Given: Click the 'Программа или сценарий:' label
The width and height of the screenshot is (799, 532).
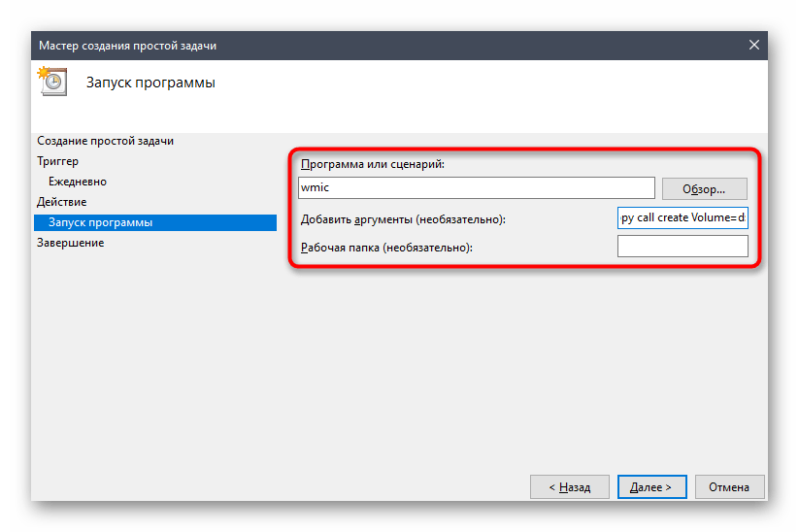Looking at the screenshot, I should coord(372,164).
